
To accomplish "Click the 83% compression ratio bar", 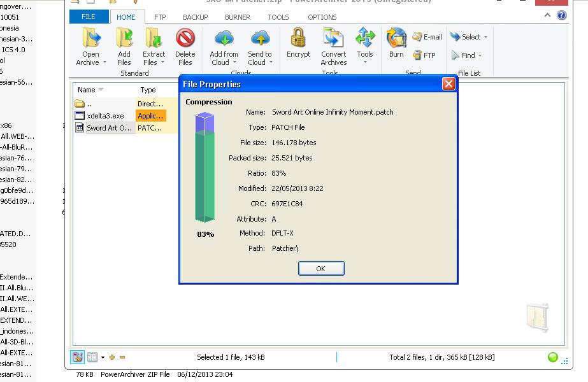I will (204, 167).
